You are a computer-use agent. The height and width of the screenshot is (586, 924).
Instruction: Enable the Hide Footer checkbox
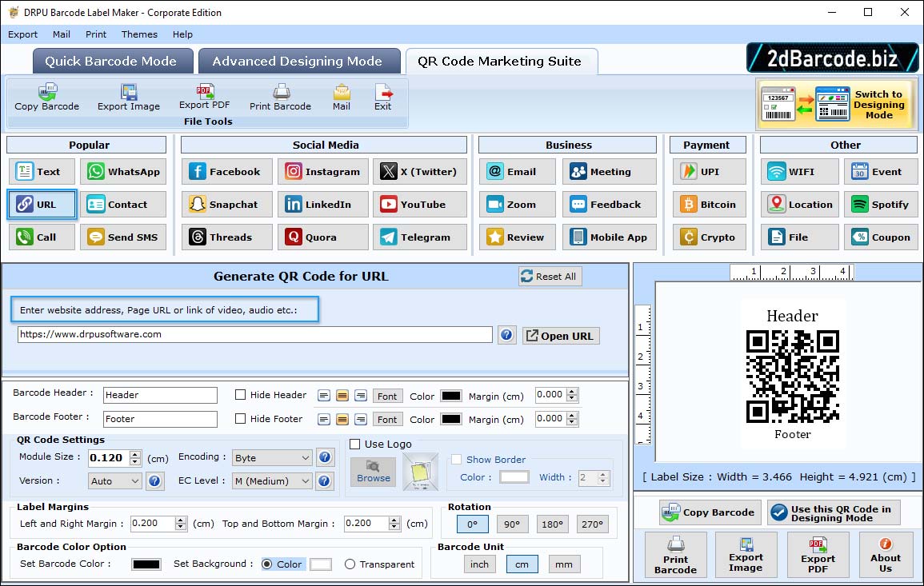[x=241, y=419]
